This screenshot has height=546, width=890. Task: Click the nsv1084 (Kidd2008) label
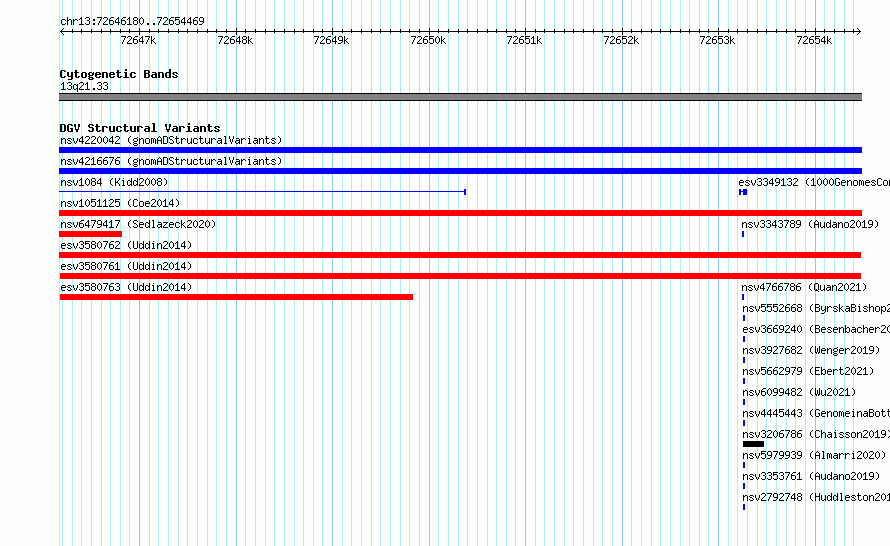pyautogui.click(x=114, y=182)
